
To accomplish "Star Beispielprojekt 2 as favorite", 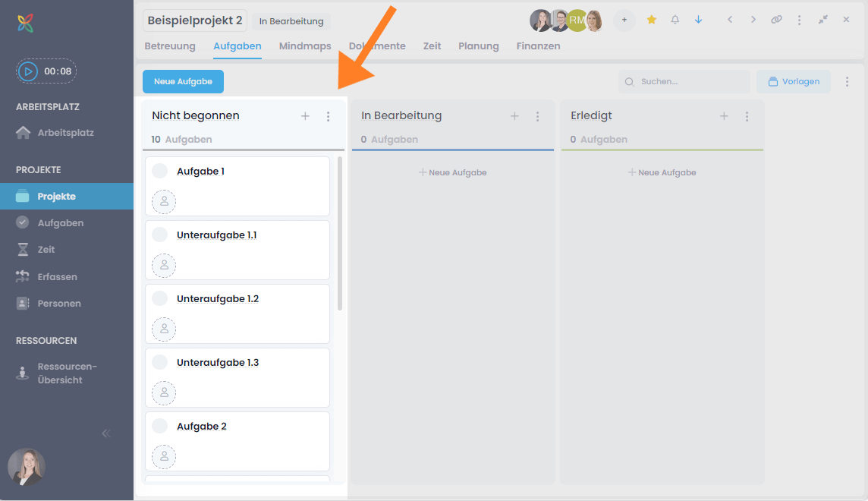I will coord(651,19).
